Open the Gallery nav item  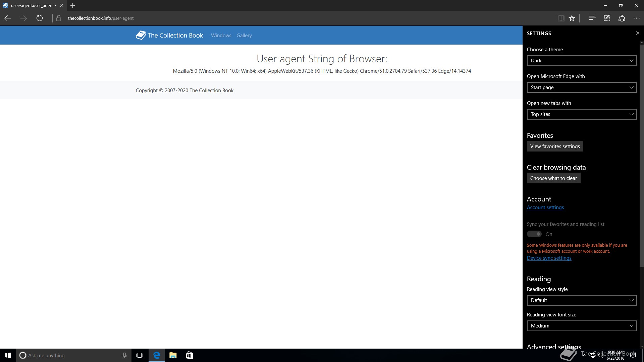coord(244,36)
